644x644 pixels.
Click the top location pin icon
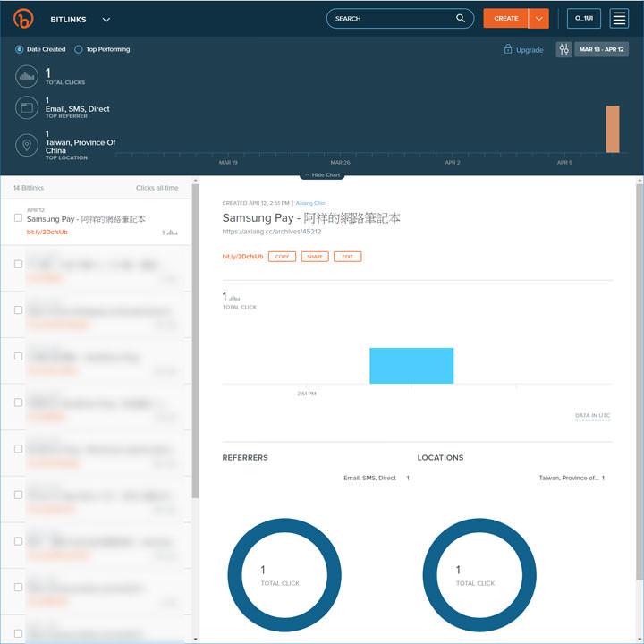[27, 145]
